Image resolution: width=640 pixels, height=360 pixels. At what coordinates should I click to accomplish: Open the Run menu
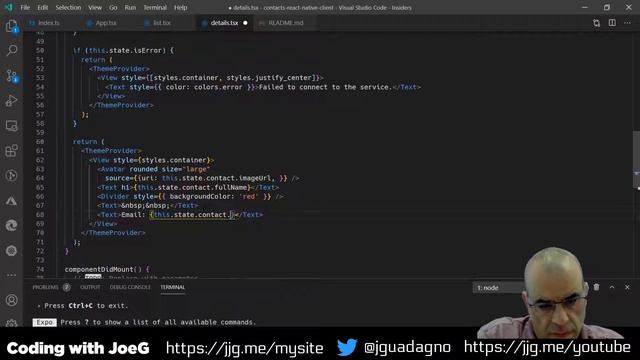(130, 8)
